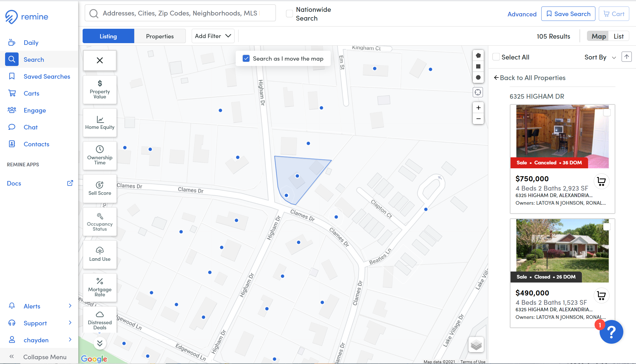Click the Sale Canceled 36 DOM badge
Image resolution: width=636 pixels, height=364 pixels.
click(549, 163)
